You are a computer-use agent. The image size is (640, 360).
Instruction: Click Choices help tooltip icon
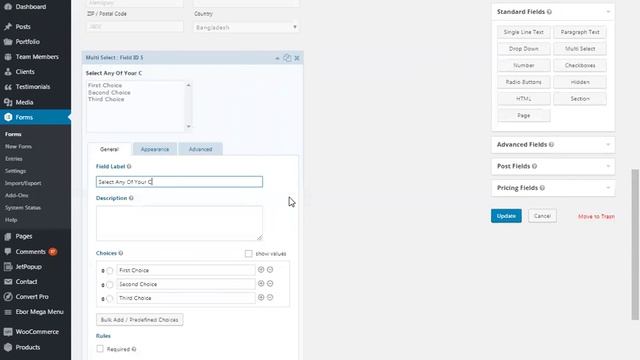click(x=121, y=253)
